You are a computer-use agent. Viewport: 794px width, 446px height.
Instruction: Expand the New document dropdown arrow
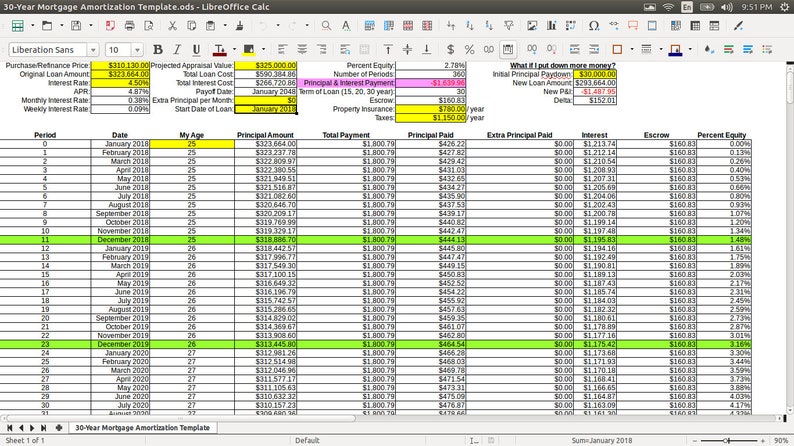32,26
